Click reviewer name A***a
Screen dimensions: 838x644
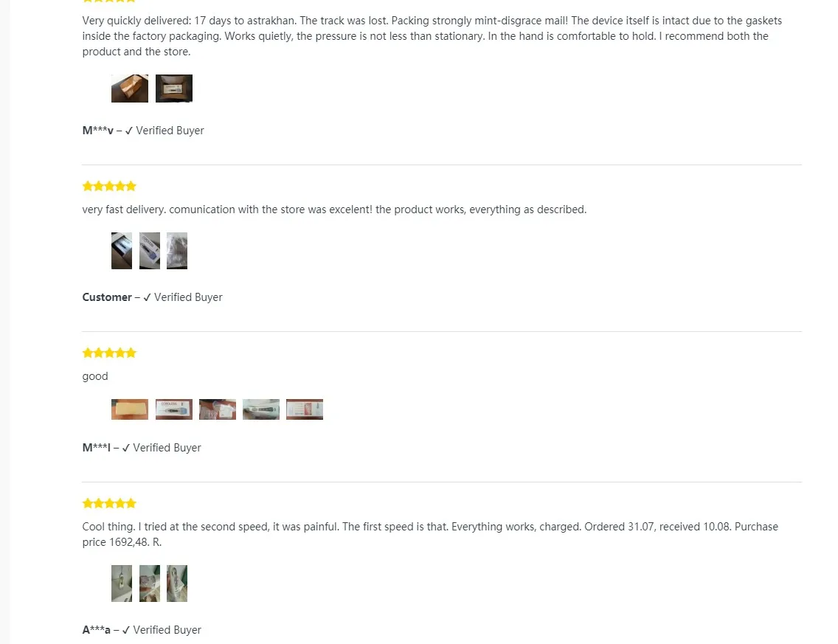click(x=96, y=630)
